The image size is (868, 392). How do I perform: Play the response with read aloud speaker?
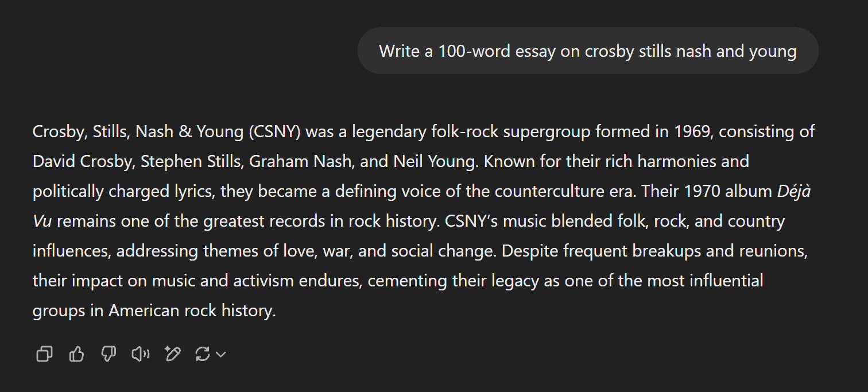141,354
